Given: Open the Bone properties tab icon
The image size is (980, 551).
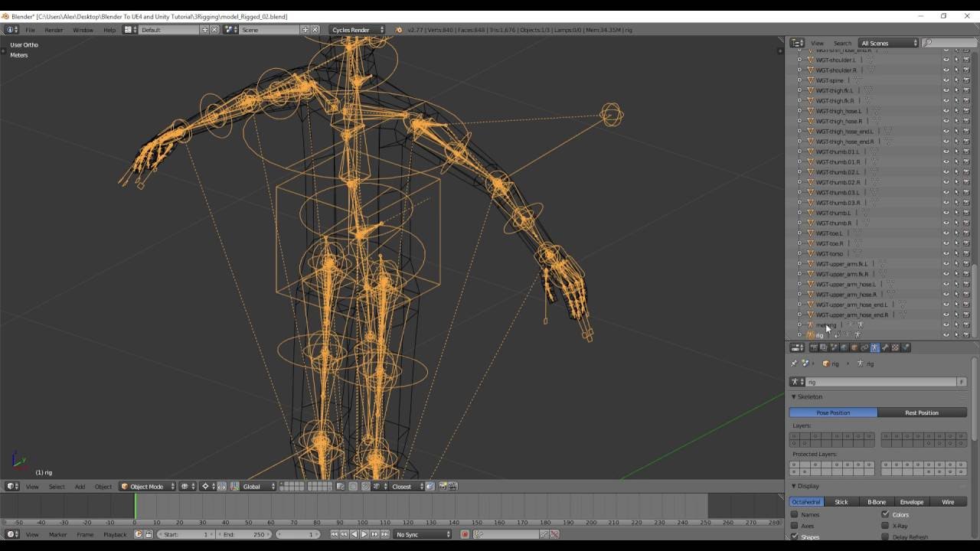Looking at the screenshot, I should pyautogui.click(x=885, y=347).
